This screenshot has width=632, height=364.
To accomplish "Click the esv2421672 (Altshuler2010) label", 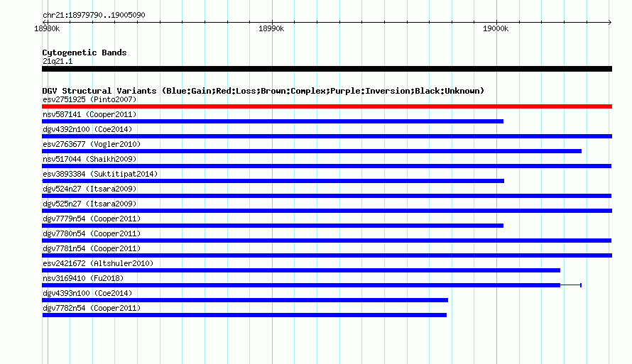I will (98, 263).
